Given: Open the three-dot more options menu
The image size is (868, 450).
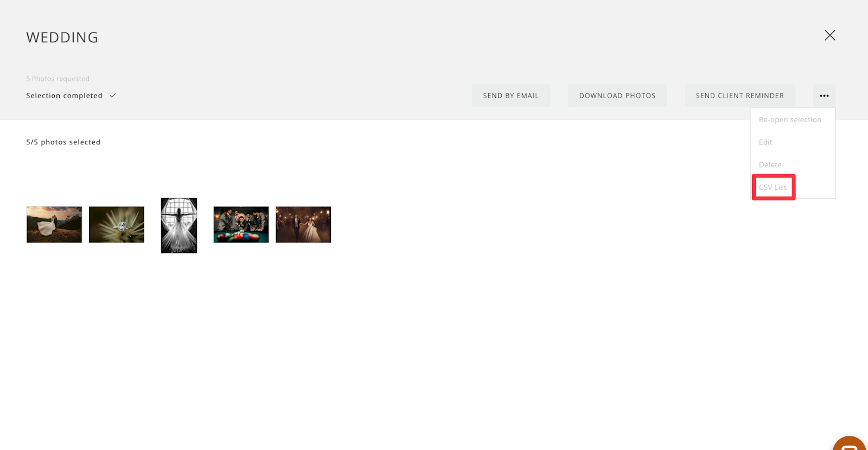Looking at the screenshot, I should [824, 96].
